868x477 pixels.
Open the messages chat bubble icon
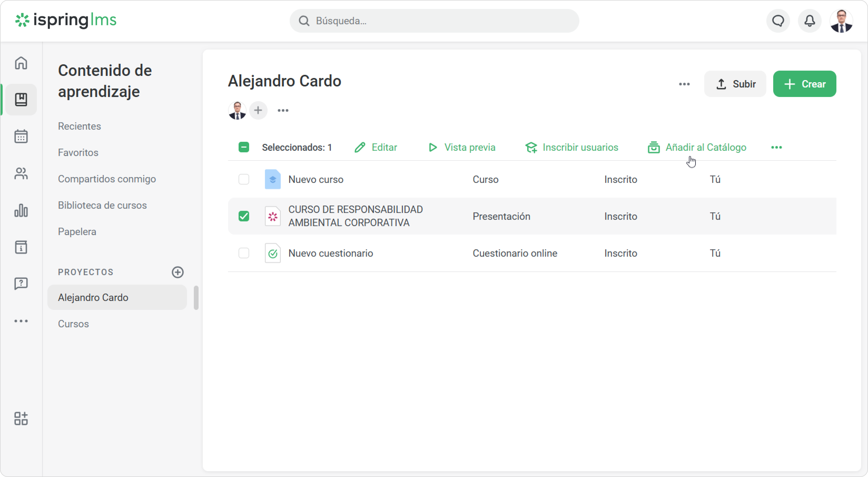[x=778, y=21]
